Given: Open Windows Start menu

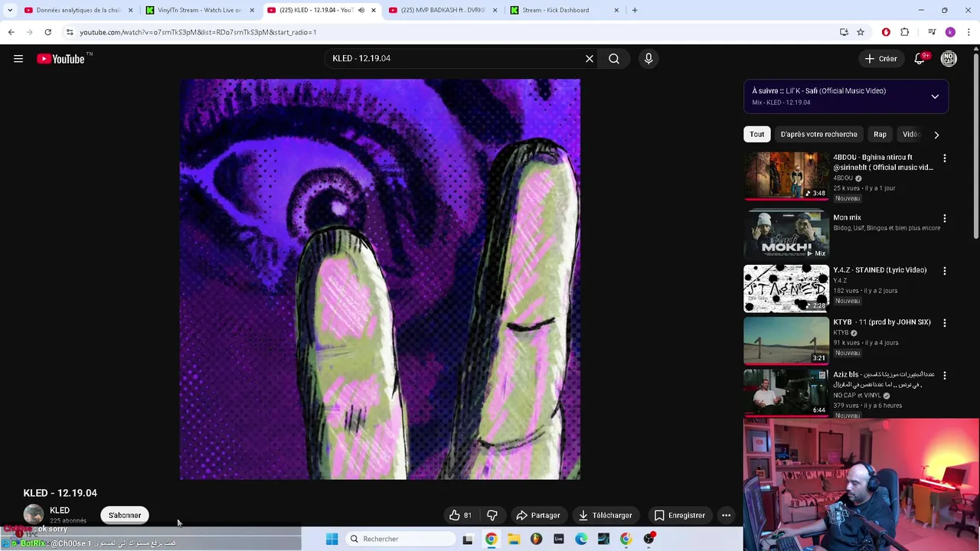Looking at the screenshot, I should tap(332, 539).
